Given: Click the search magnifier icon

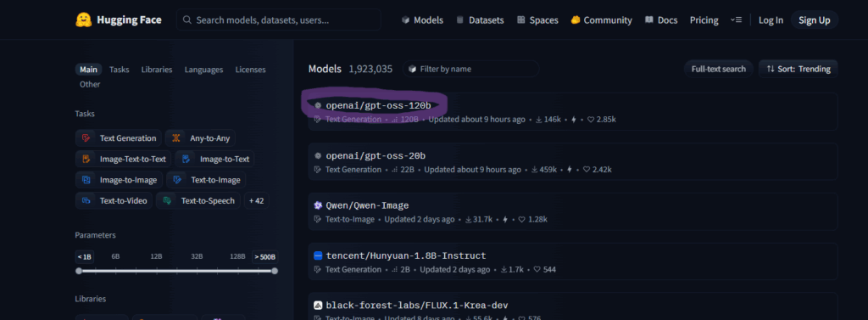Looking at the screenshot, I should [x=187, y=20].
